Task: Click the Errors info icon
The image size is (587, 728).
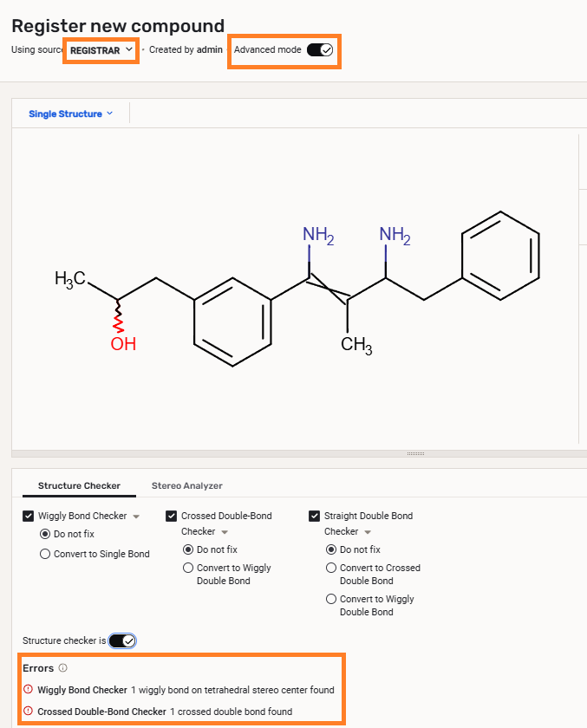Action: click(62, 668)
